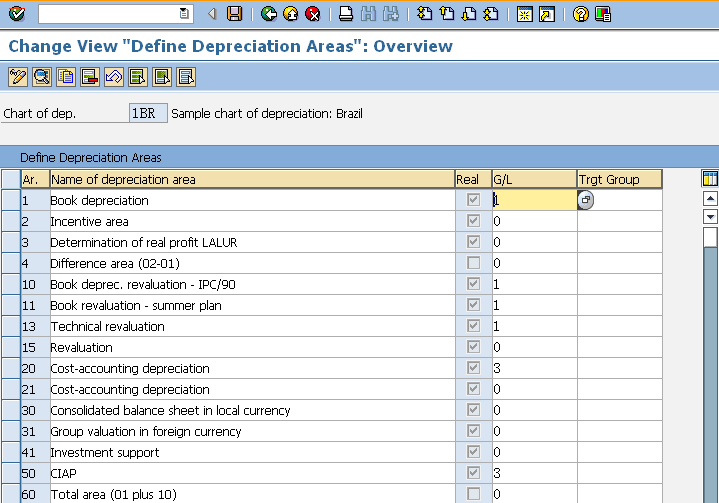719x503 pixels.
Task: Go to Previous Page icon
Action: point(447,14)
